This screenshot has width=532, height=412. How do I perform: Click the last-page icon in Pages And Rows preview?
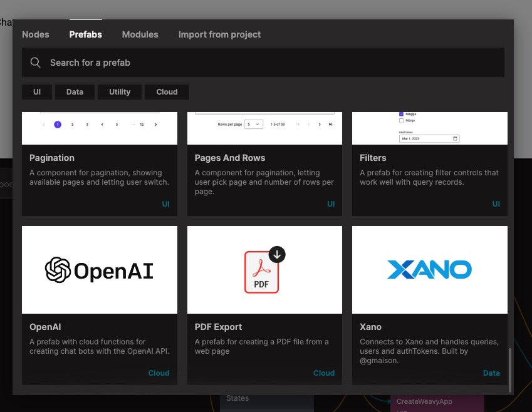[330, 125]
